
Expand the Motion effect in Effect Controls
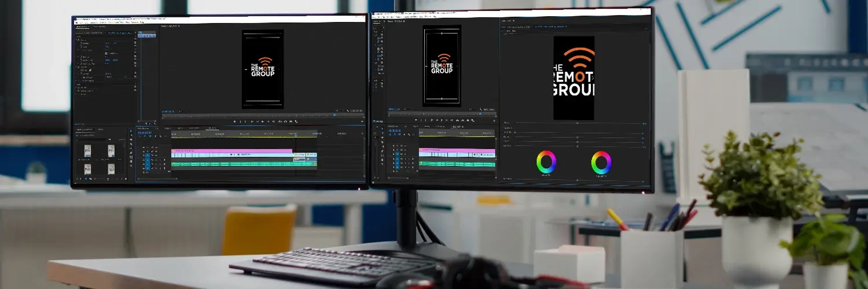(76, 40)
